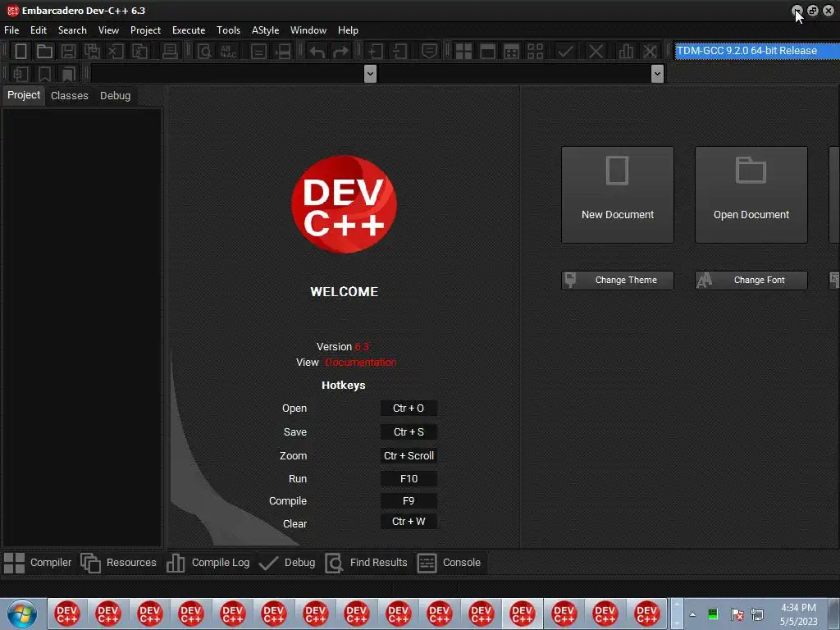Switch to the Classes sidebar tab
The width and height of the screenshot is (840, 630).
[70, 96]
